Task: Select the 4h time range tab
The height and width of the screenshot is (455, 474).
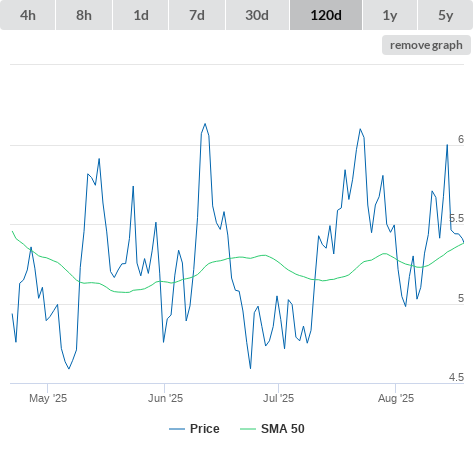Action: tap(28, 15)
